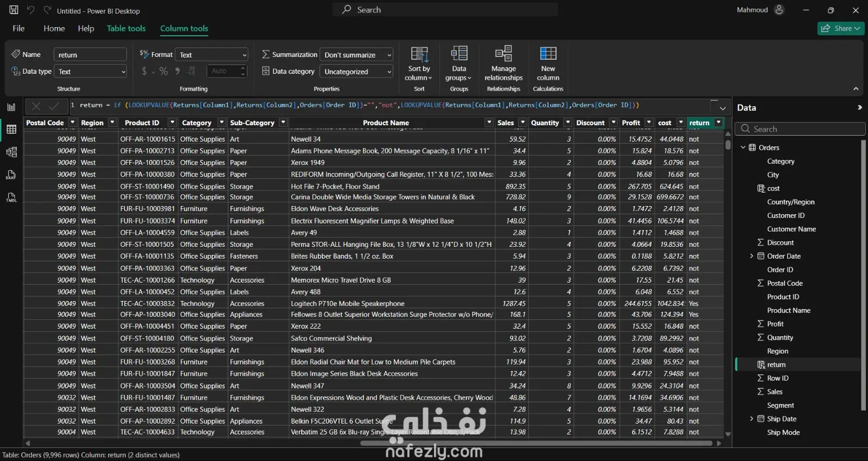Click the Save icon in title bar
Screen dimensions: 868x461
pos(14,10)
